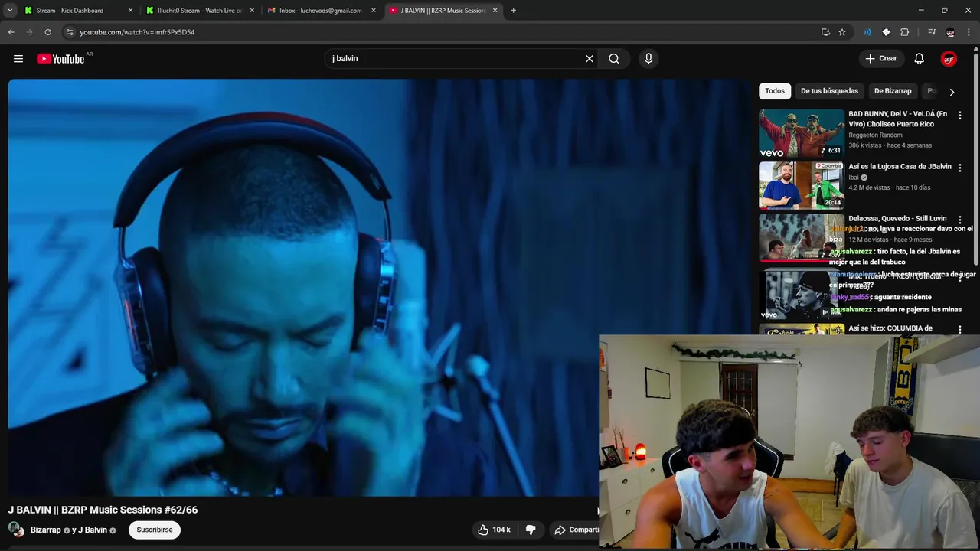Click the install app icon in address bar
980x551 pixels.
pos(825,32)
